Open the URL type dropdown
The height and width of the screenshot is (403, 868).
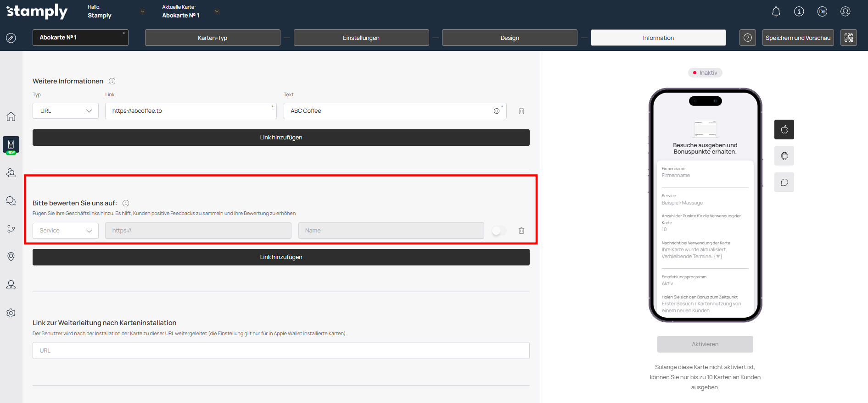click(x=66, y=111)
